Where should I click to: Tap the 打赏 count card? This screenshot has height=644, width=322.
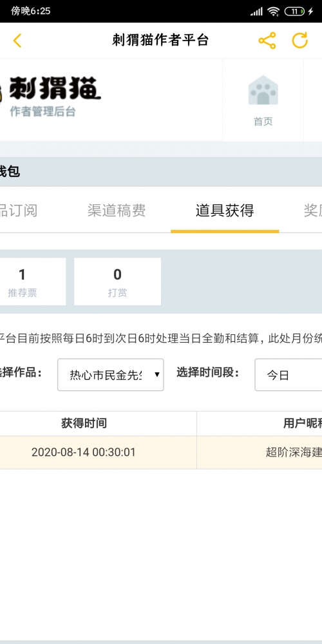click(x=117, y=282)
